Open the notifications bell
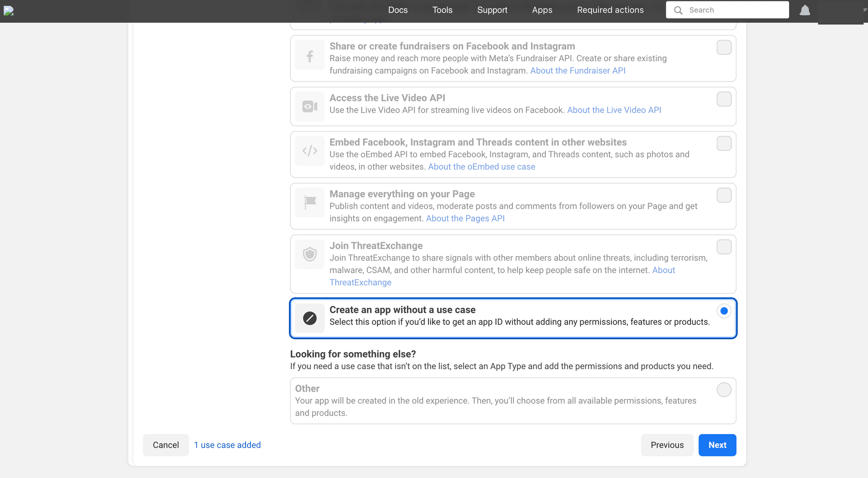This screenshot has height=478, width=868. (805, 10)
